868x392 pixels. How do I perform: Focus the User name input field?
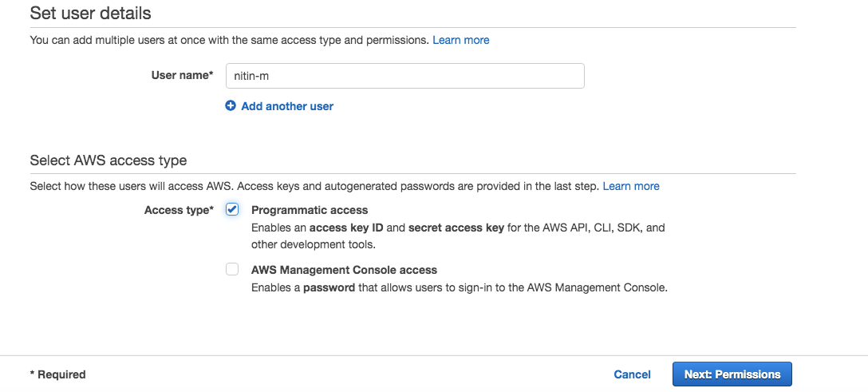coord(405,76)
